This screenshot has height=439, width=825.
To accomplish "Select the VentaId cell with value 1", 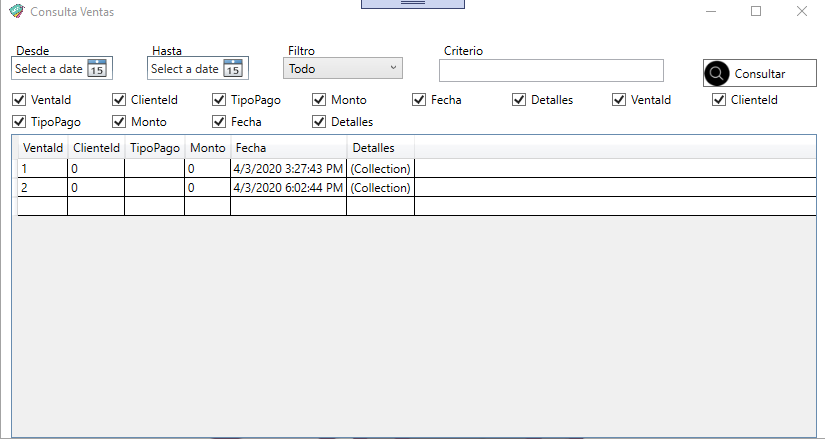I will tap(43, 168).
